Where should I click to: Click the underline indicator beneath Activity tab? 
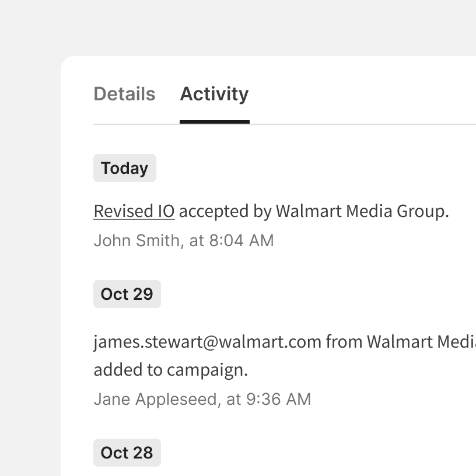214,122
